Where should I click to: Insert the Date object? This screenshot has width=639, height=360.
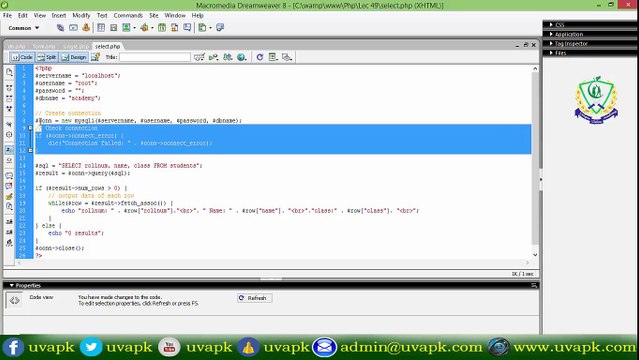pos(162,28)
